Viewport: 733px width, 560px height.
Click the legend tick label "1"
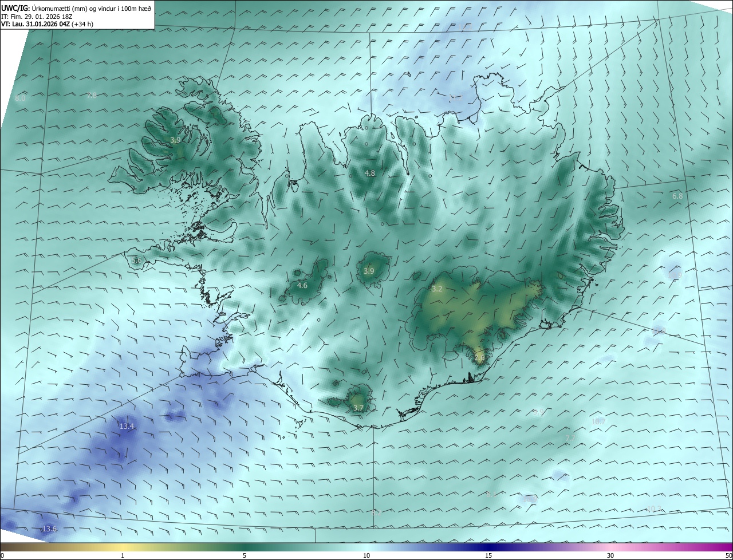123,556
